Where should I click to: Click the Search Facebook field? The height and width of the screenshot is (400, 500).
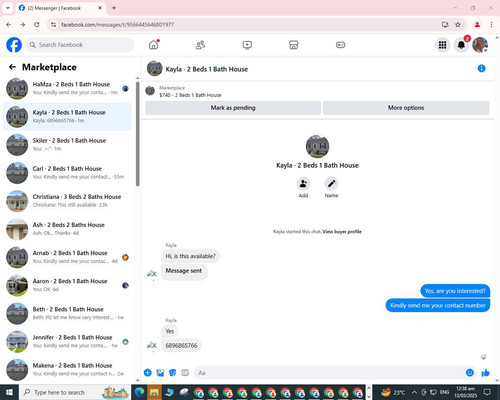[x=80, y=45]
